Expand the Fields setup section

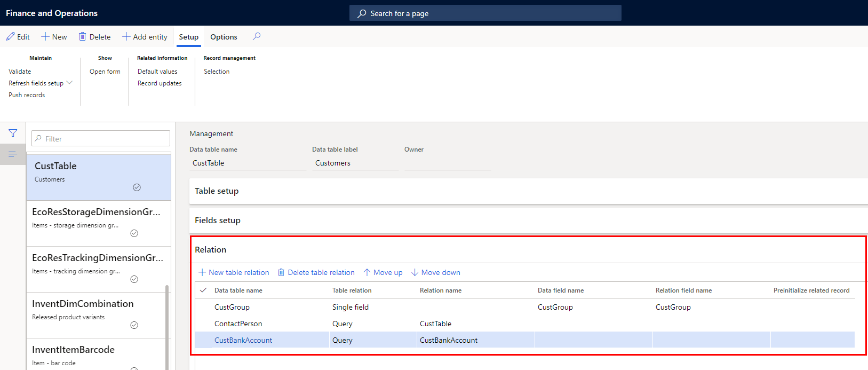point(218,221)
